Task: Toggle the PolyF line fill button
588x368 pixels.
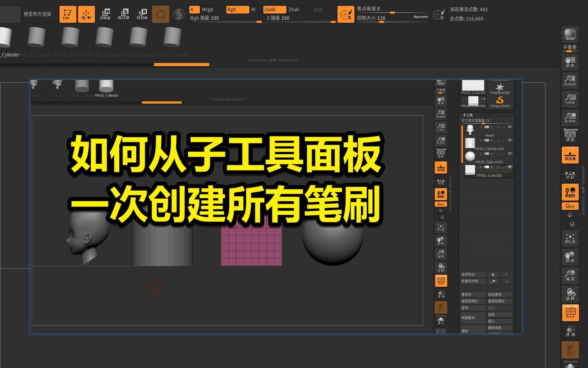Action: pyautogui.click(x=570, y=313)
